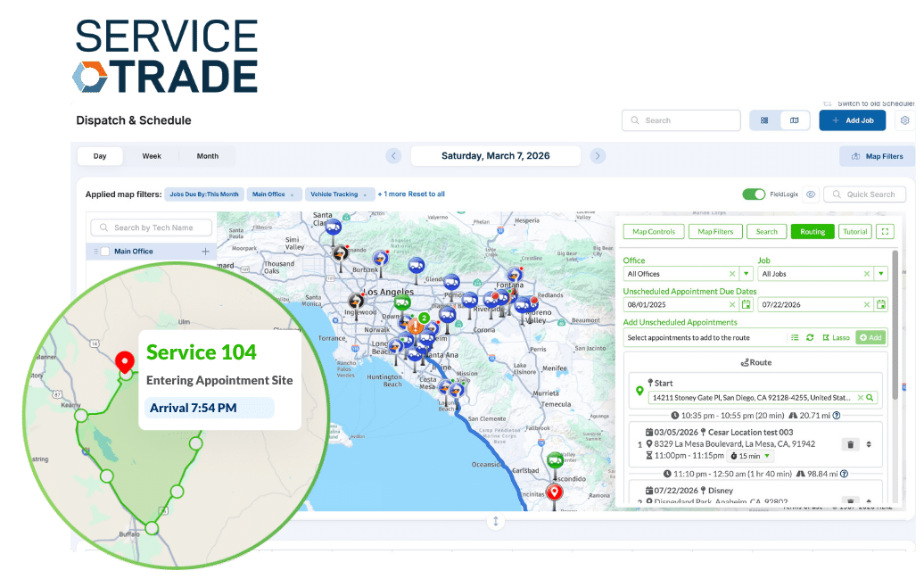
Task: Click the drag handle beside Main Office
Action: pos(95,251)
